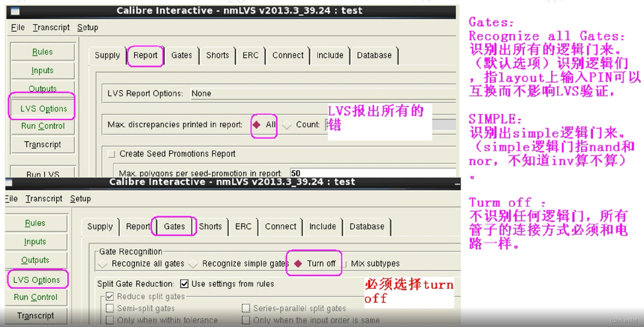Click the Inputs button in the upper window sidebar
Viewport: 644px width, 327px height.
click(42, 71)
